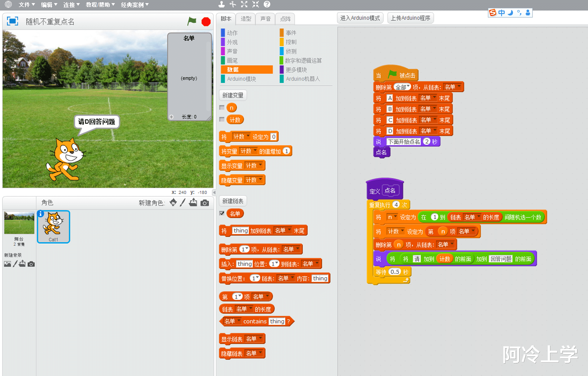Open 全部 dropdown in script delete block
The image size is (588, 376).
[x=402, y=87]
